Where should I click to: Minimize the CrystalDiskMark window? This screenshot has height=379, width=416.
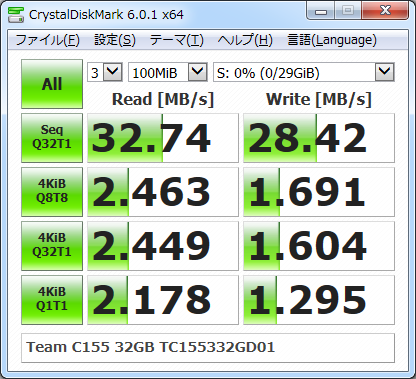321,11
